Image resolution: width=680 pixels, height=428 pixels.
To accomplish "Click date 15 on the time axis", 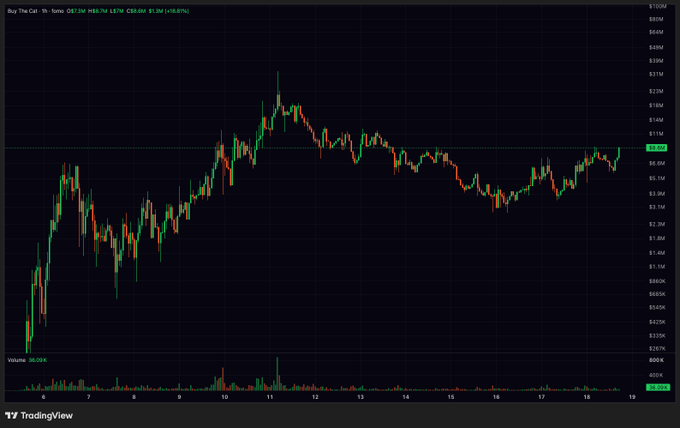I will 451,397.
